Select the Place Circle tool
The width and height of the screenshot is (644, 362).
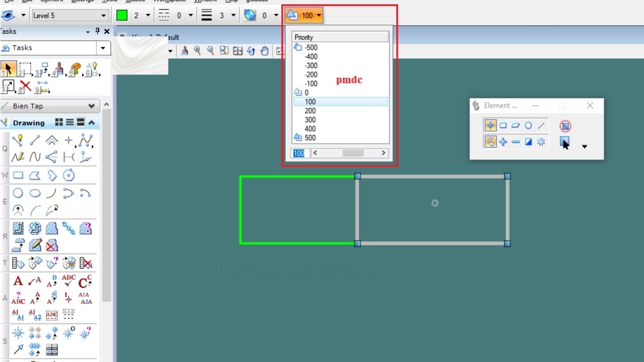[x=18, y=193]
